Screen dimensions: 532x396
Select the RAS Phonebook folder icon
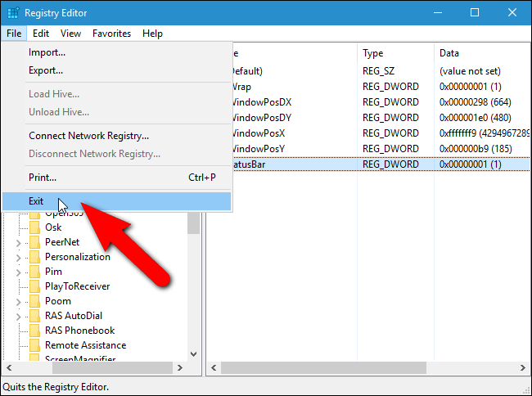click(x=34, y=331)
